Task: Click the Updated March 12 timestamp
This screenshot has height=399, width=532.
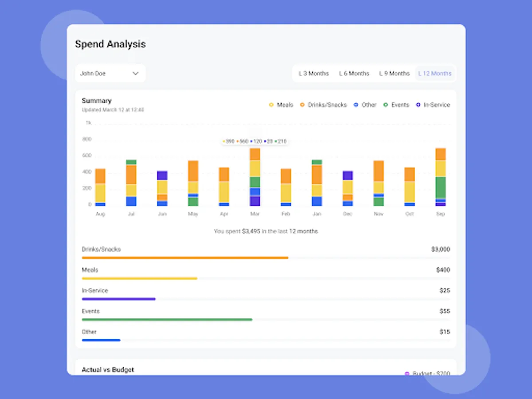Action: coord(113,110)
